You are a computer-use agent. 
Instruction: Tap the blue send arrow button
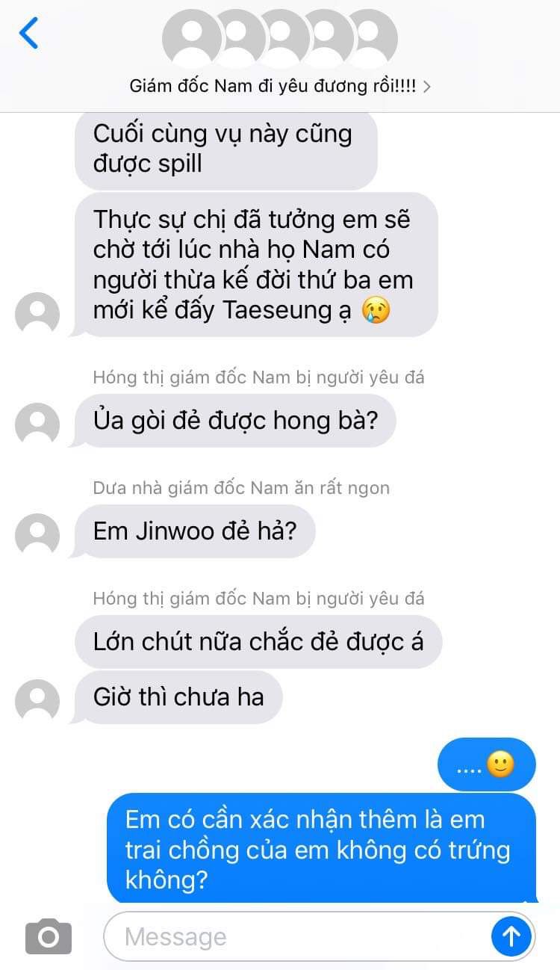[x=511, y=936]
